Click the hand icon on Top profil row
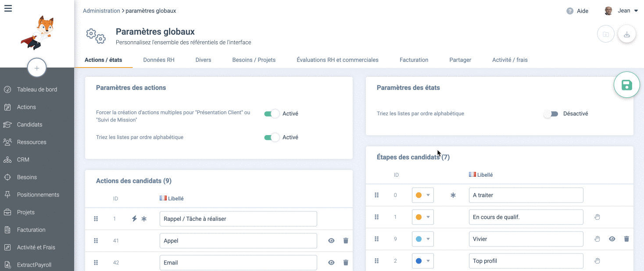The width and height of the screenshot is (644, 271). click(x=597, y=261)
